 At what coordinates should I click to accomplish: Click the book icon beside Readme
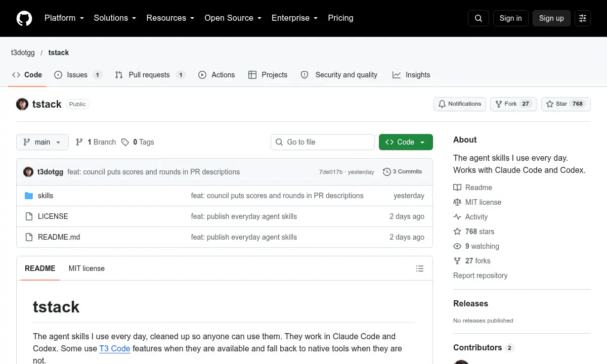[x=457, y=188]
